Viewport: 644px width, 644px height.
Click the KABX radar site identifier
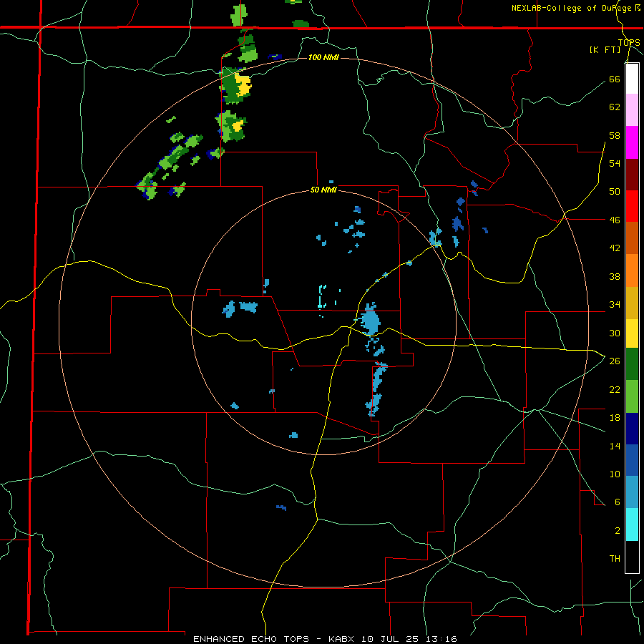click(343, 639)
